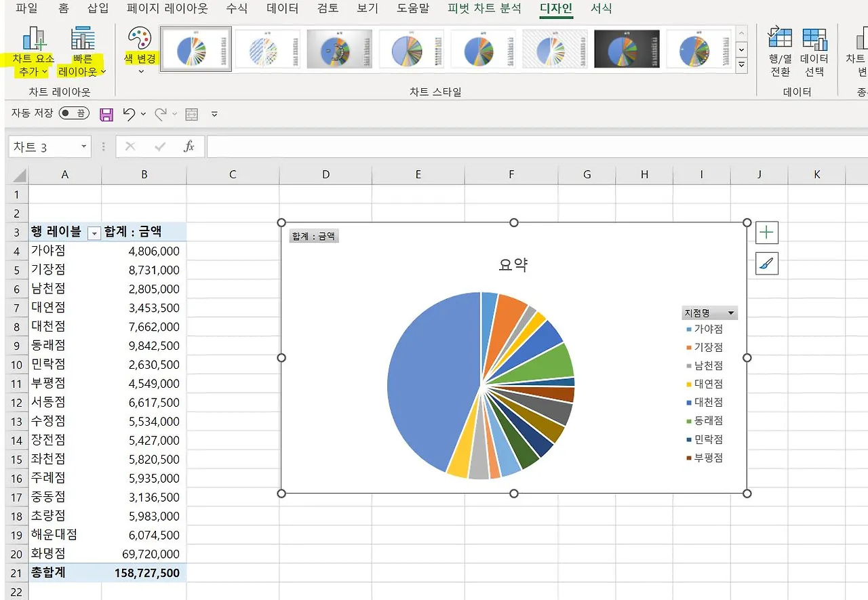Open the 빠른 레이아웃 gallery
The height and width of the screenshot is (600, 868).
(x=82, y=51)
